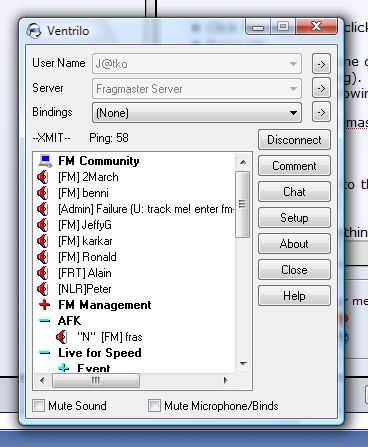The width and height of the screenshot is (368, 447).
Task: Open the Setup dialog button
Action: point(294,218)
